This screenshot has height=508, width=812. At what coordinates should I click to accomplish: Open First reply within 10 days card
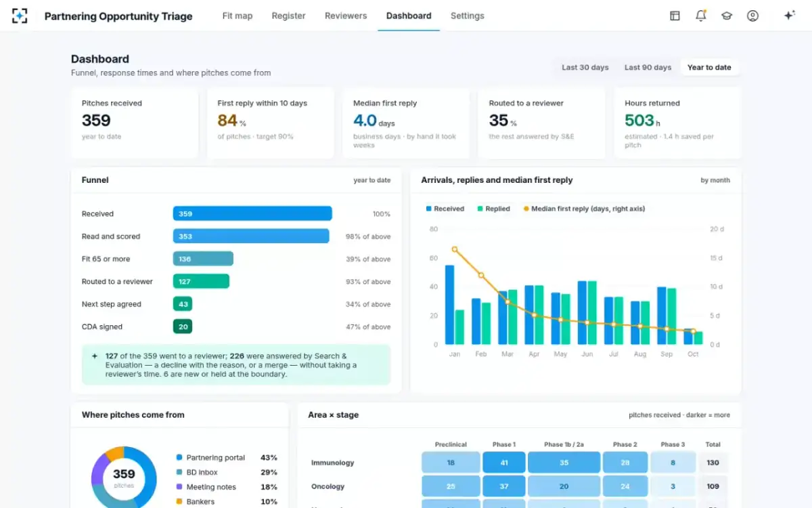[270, 123]
